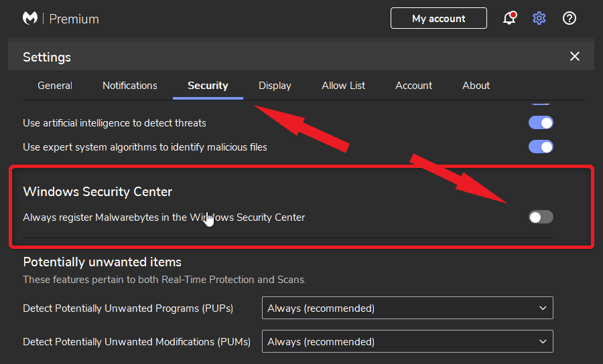Open the help question mark icon
Screen dimensions: 603x364
pos(569,18)
